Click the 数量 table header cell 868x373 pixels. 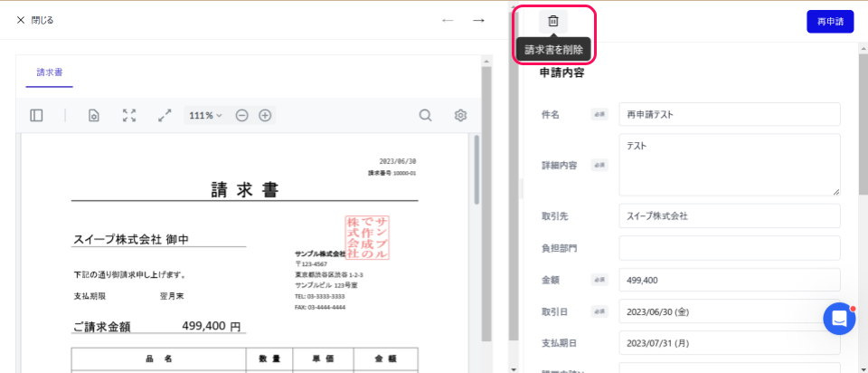(269, 359)
